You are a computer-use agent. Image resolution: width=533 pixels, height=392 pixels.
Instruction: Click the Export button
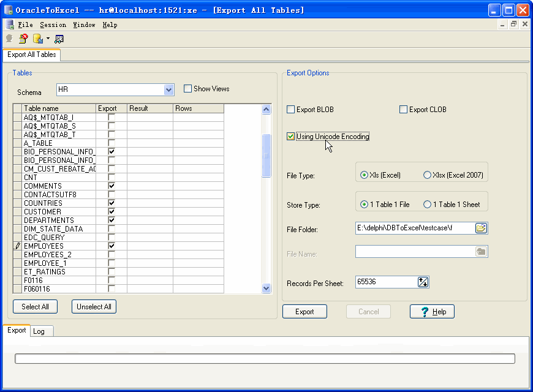(x=304, y=312)
